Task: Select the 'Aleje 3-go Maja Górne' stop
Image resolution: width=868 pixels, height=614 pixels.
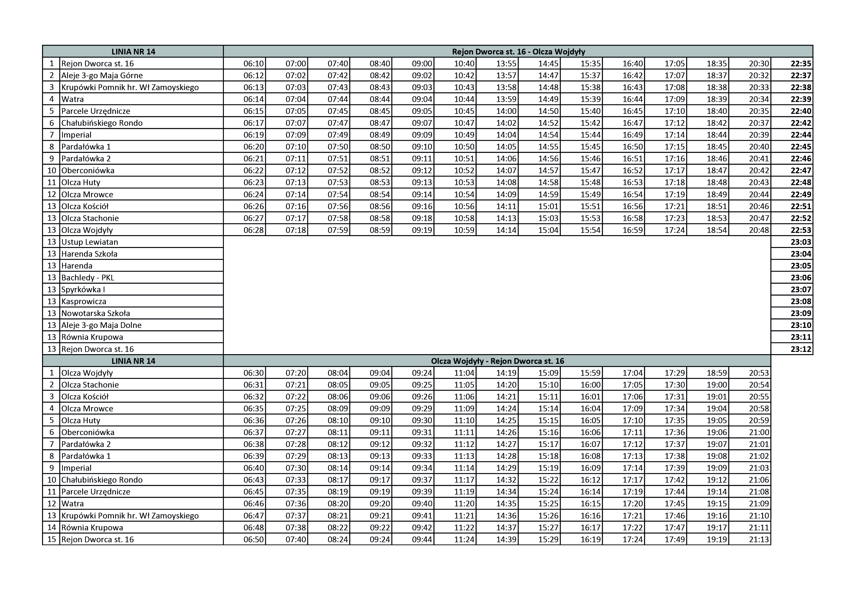Action: pos(102,75)
